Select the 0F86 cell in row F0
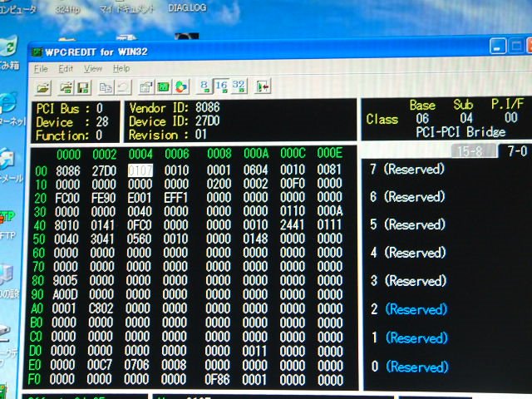The width and height of the screenshot is (532, 399). 218,379
